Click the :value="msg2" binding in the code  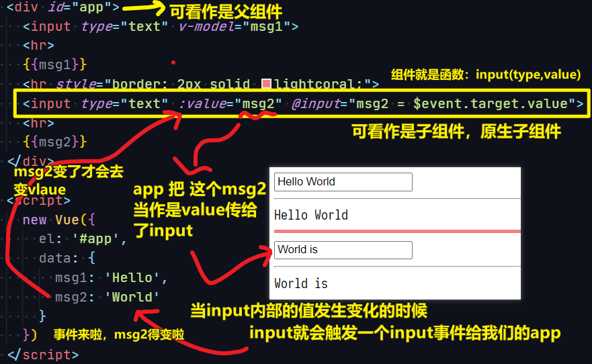[230, 103]
